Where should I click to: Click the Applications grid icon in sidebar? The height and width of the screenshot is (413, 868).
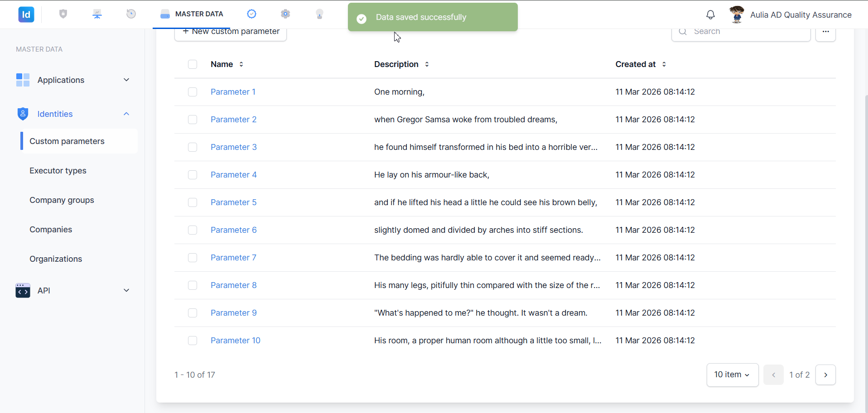(23, 80)
